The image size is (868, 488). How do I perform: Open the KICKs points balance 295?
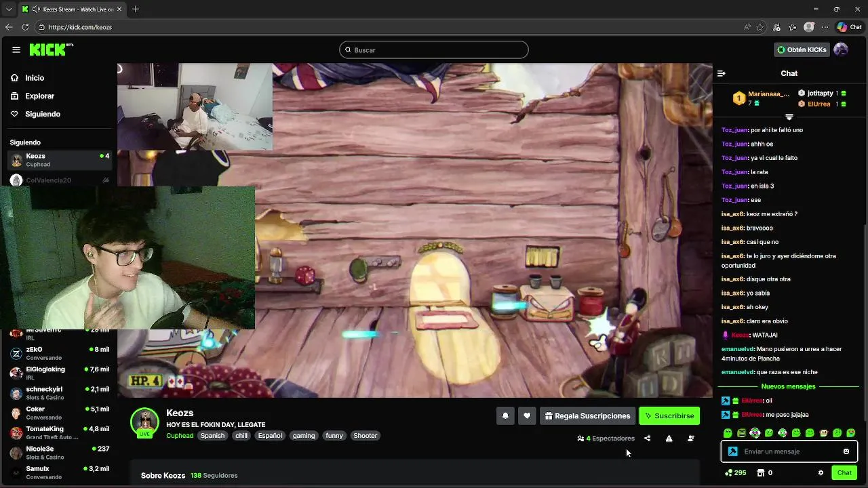pyautogui.click(x=736, y=473)
